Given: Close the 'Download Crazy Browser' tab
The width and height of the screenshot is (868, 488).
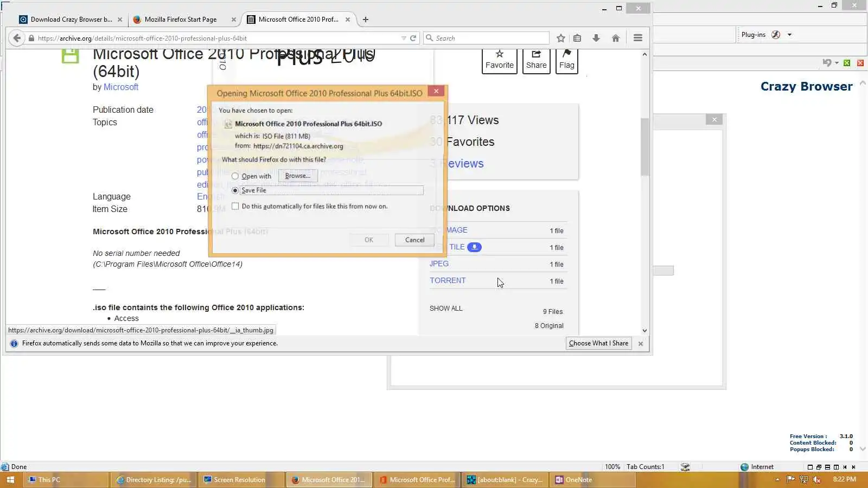Looking at the screenshot, I should 120,20.
